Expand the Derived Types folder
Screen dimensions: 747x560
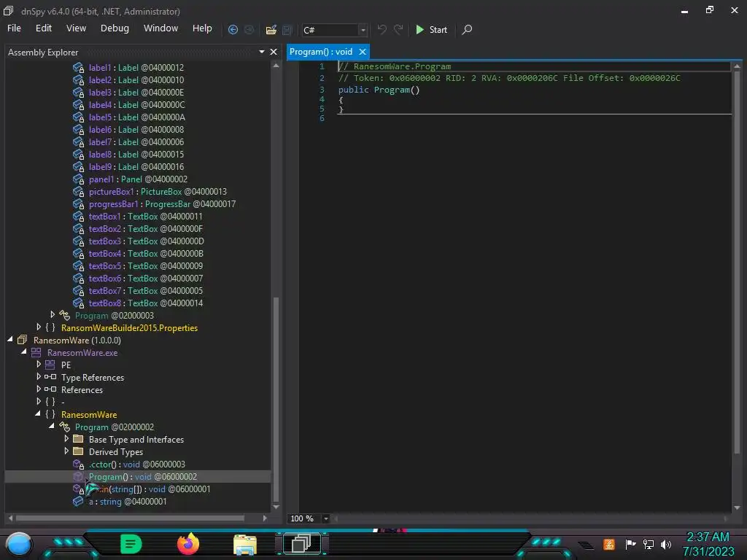tap(66, 451)
